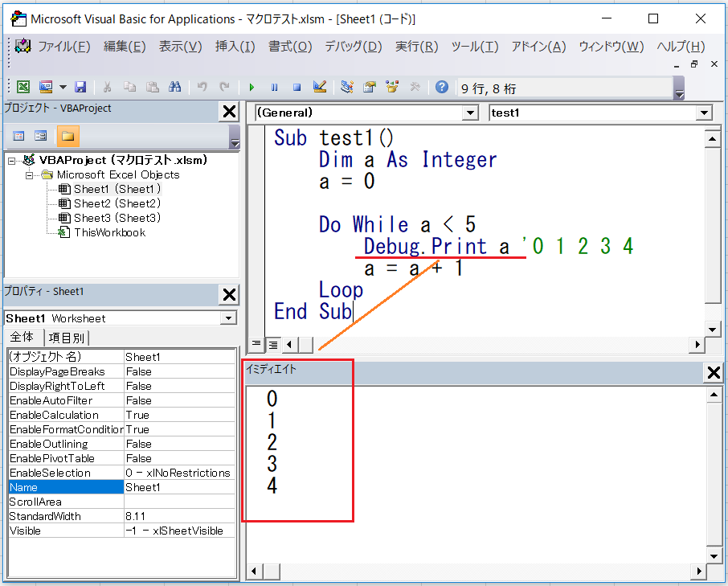Open Help via the question mark icon

[441, 87]
